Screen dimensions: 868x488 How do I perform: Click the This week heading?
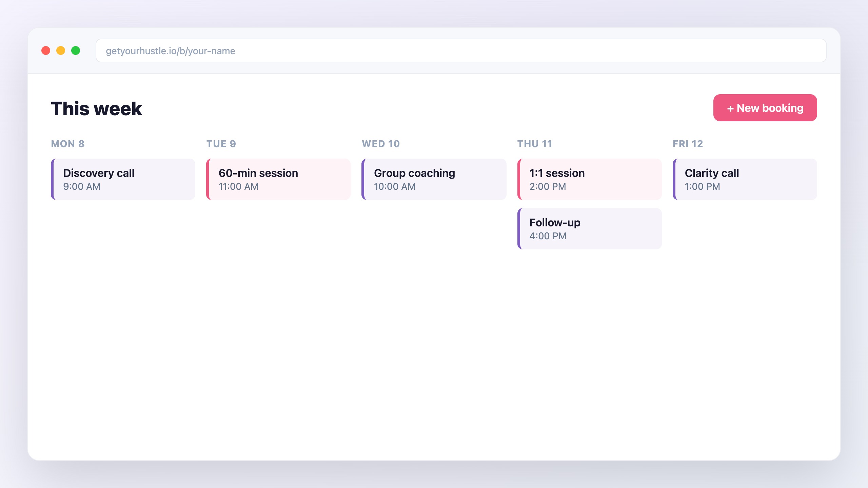coord(97,108)
